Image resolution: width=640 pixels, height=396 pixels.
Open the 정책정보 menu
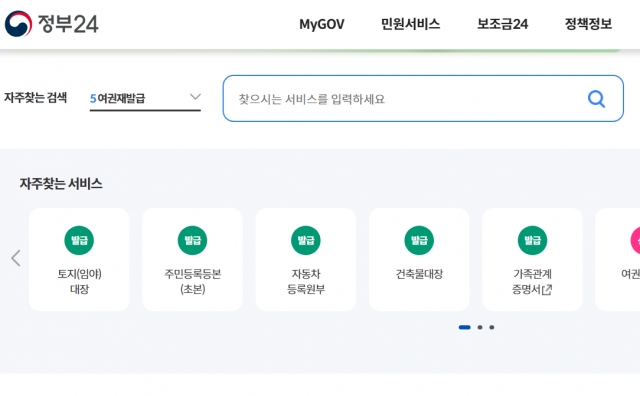(x=588, y=24)
